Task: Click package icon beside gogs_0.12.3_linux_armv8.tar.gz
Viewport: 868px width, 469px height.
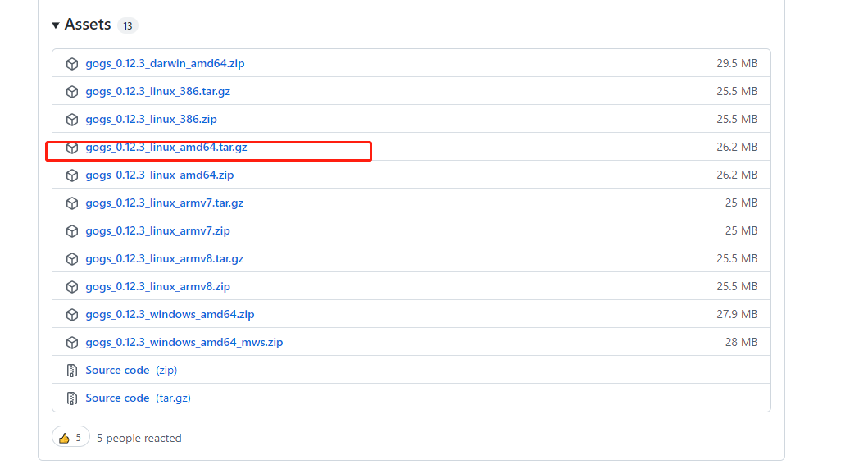Action: click(72, 258)
